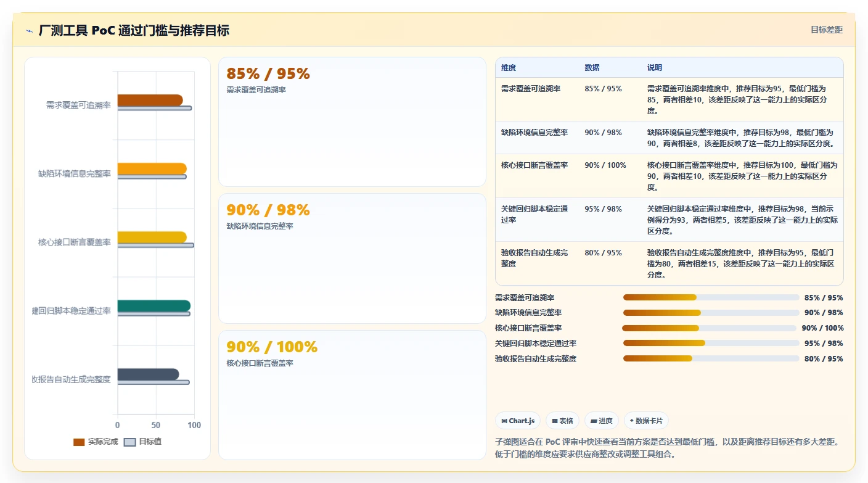868x483 pixels.
Task: Click the 90% / 98% value in the table
Action: coord(603,133)
